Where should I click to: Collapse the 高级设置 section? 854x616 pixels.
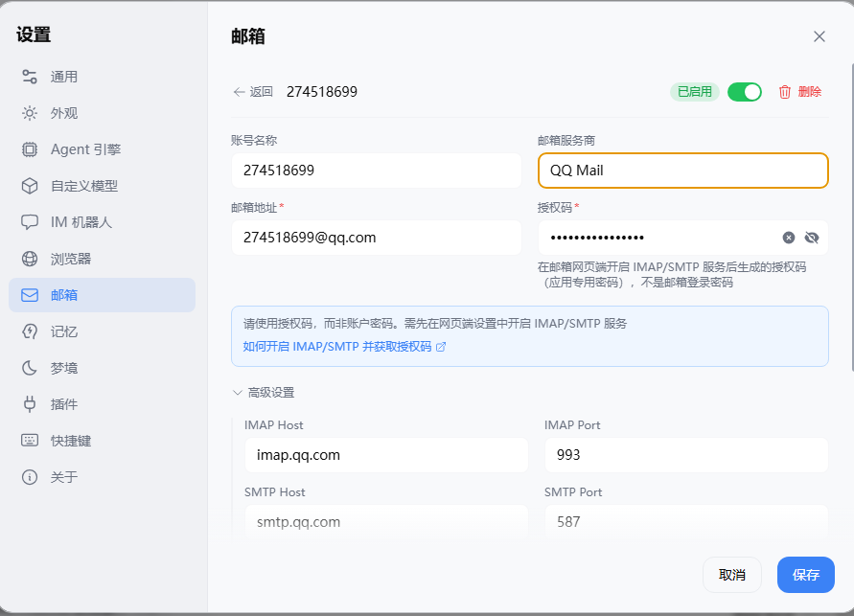264,393
